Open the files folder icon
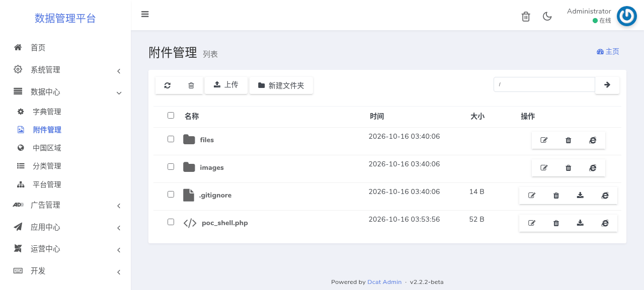Viewport: 644px width, 290px height. click(x=189, y=139)
